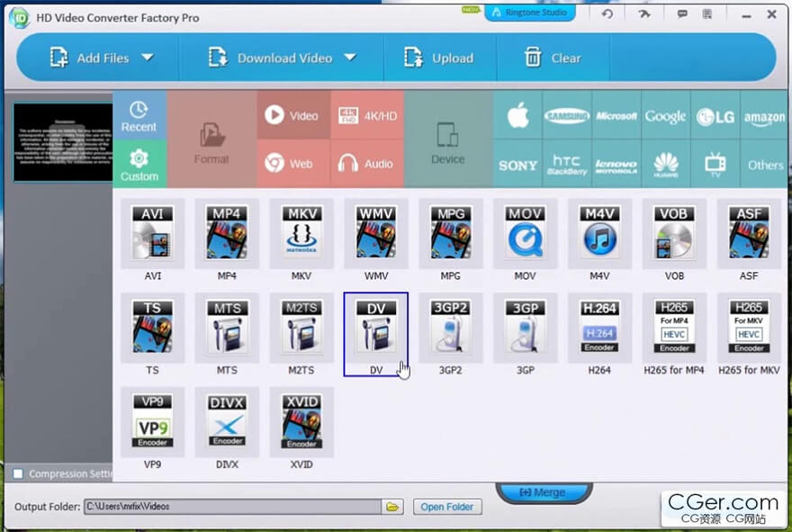The height and width of the screenshot is (532, 792).
Task: Click the Upload button
Action: [x=438, y=58]
